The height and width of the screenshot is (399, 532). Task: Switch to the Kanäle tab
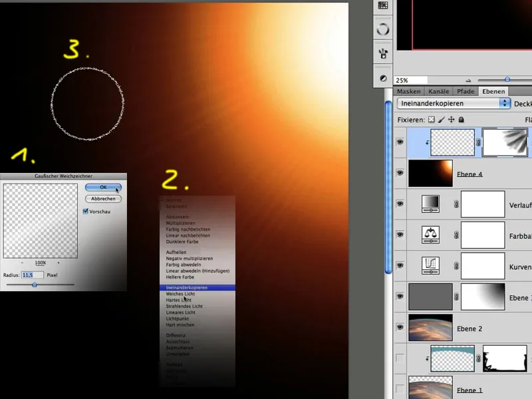pyautogui.click(x=438, y=91)
